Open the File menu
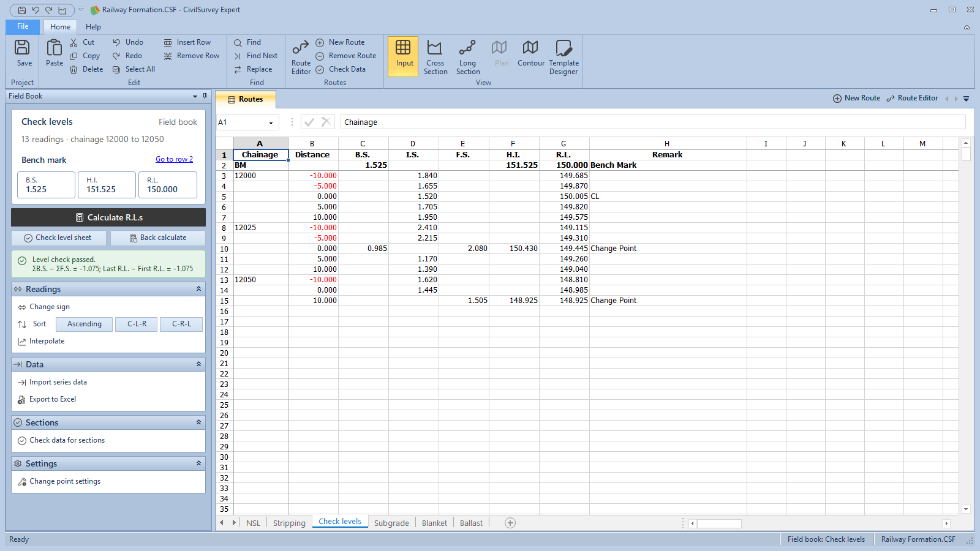This screenshot has width=980, height=551. coord(23,26)
